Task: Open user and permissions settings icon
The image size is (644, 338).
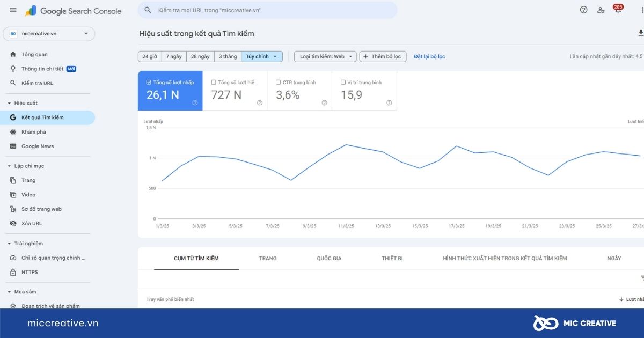Action: tap(601, 10)
